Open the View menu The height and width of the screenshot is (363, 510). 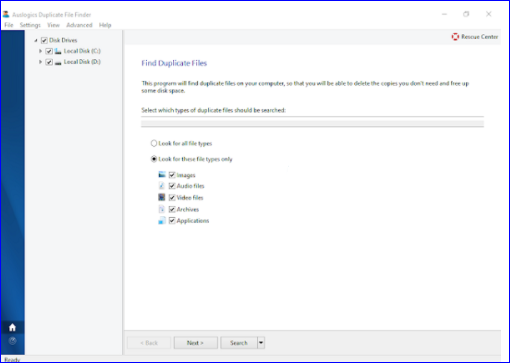pyautogui.click(x=53, y=25)
